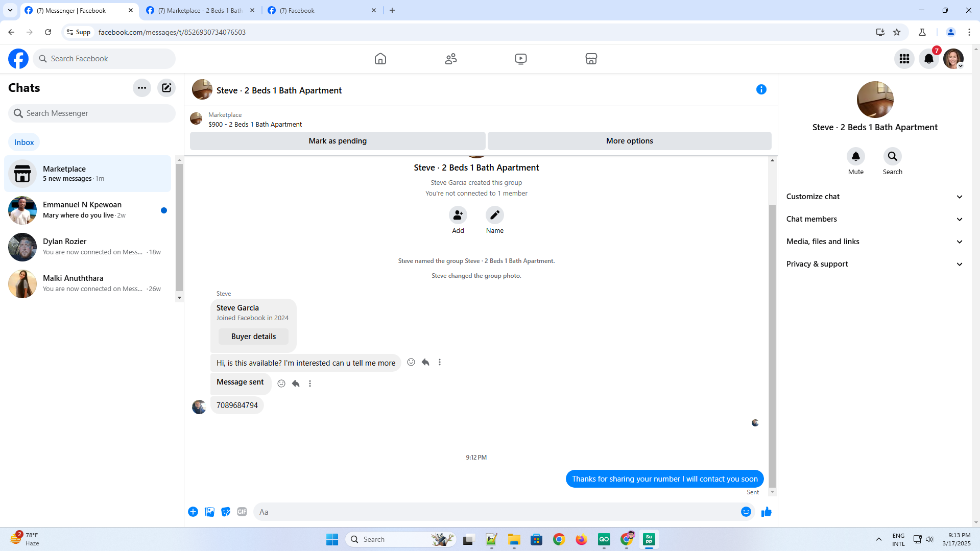Viewport: 980px width, 551px height.
Task: Open conversation information icon
Action: click(x=761, y=89)
